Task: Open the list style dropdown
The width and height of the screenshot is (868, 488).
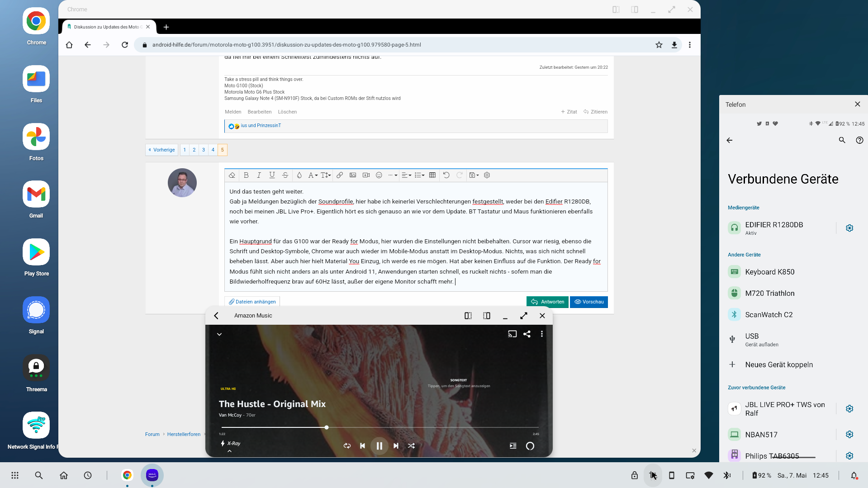Action: coord(419,175)
